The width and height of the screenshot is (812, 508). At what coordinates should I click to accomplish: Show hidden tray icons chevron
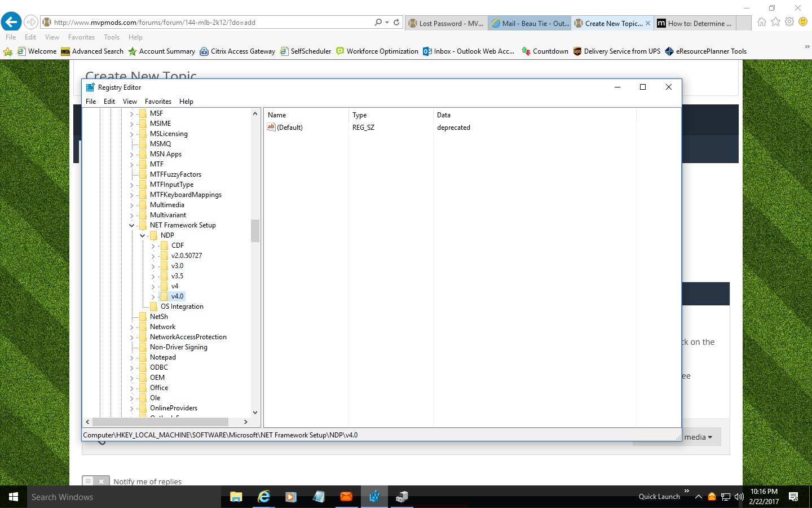698,497
